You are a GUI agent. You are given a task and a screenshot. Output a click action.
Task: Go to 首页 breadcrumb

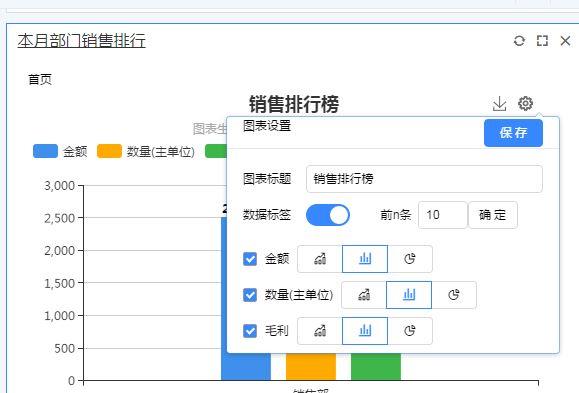point(40,79)
